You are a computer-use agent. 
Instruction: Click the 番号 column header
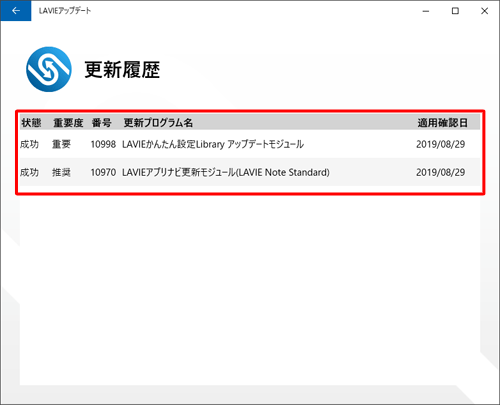[x=101, y=123]
